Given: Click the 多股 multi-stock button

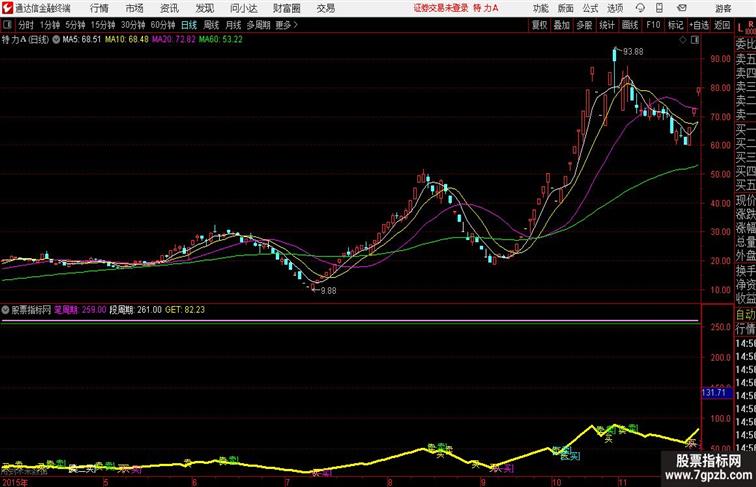Looking at the screenshot, I should [584, 25].
